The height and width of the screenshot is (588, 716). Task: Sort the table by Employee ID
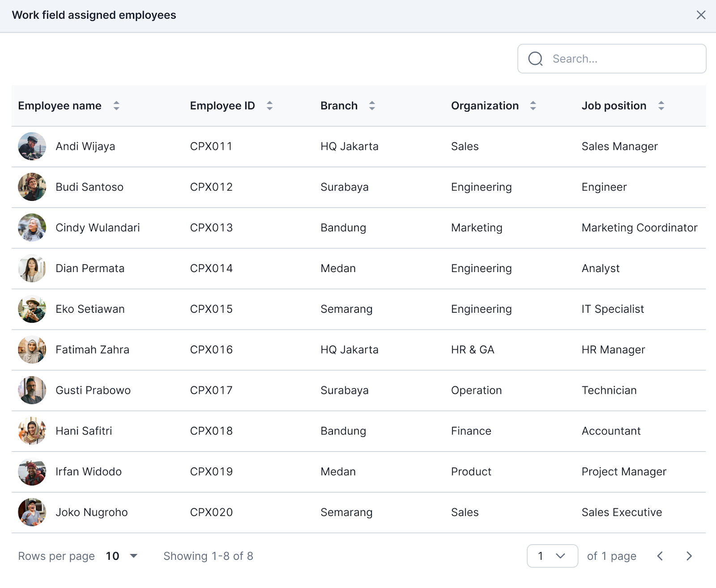point(269,106)
